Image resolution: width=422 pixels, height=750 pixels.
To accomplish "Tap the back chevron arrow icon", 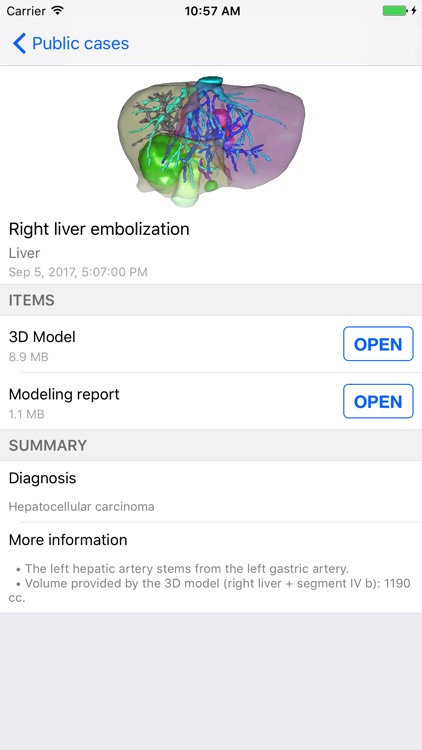I will click(x=19, y=44).
